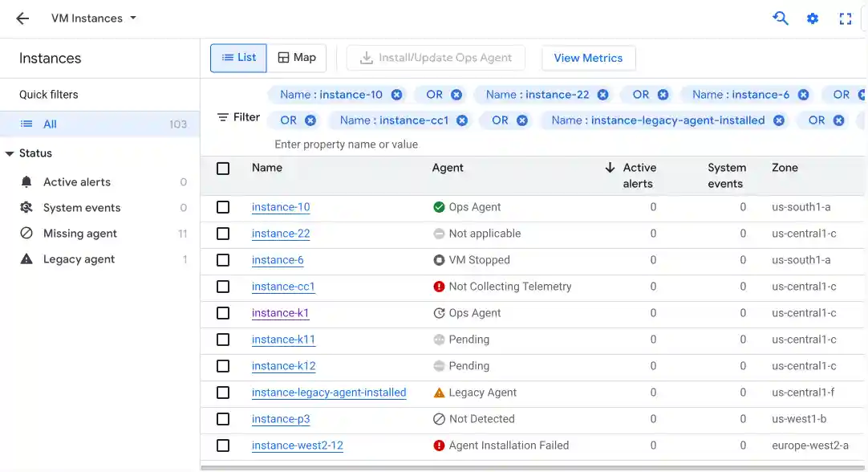Open the settings gear in top bar
The width and height of the screenshot is (868, 472).
[813, 18]
